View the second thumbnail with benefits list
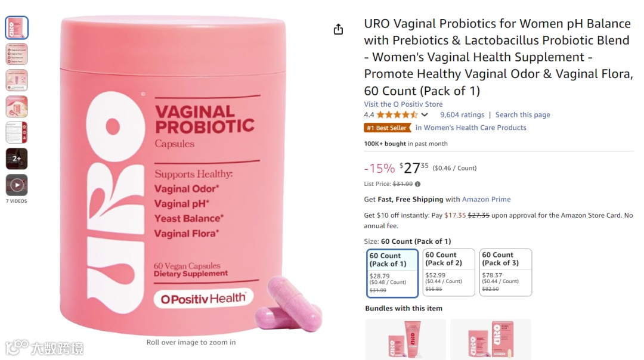Screen dimensions: 644x360 pos(17,54)
